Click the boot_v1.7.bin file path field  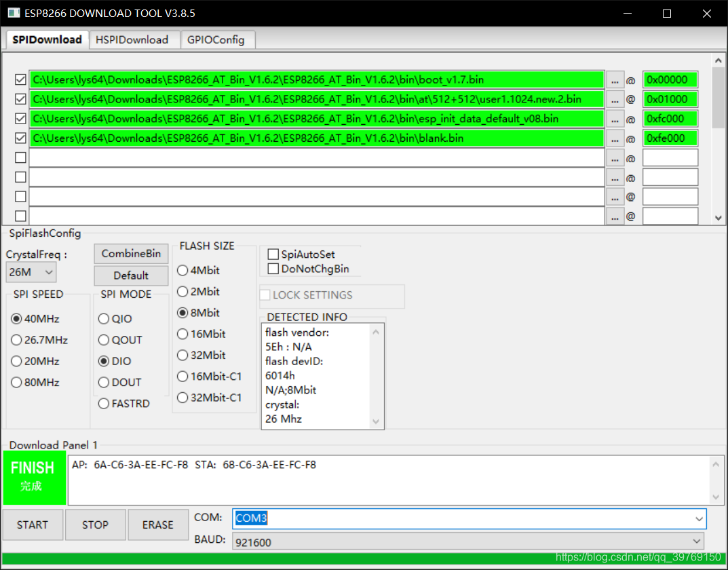click(x=317, y=80)
